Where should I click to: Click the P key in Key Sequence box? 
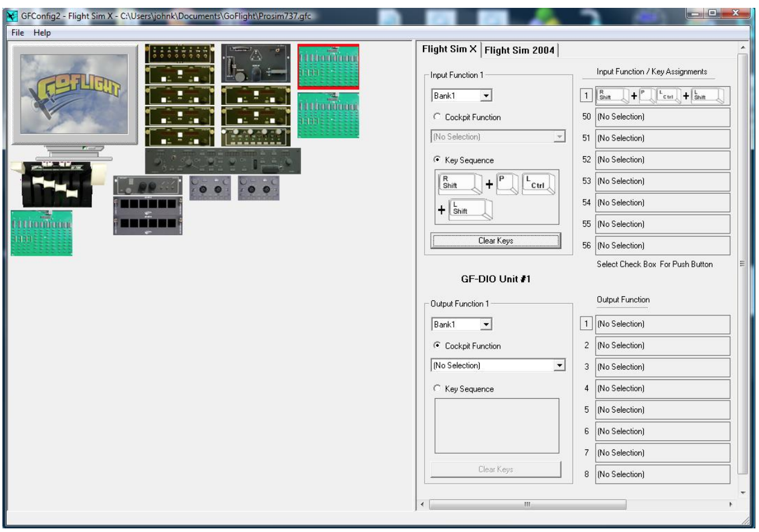coord(507,185)
